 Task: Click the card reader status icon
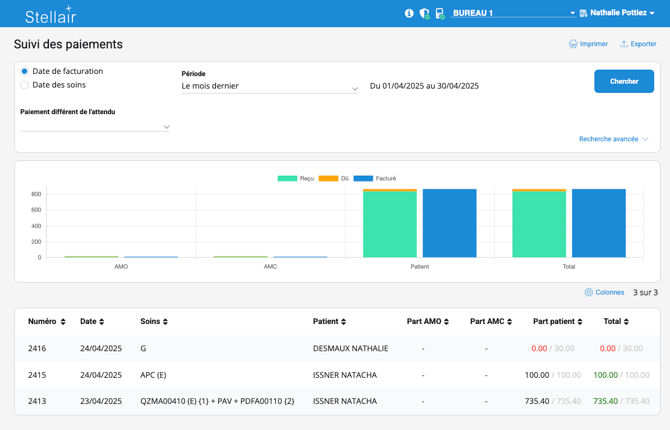pyautogui.click(x=439, y=14)
